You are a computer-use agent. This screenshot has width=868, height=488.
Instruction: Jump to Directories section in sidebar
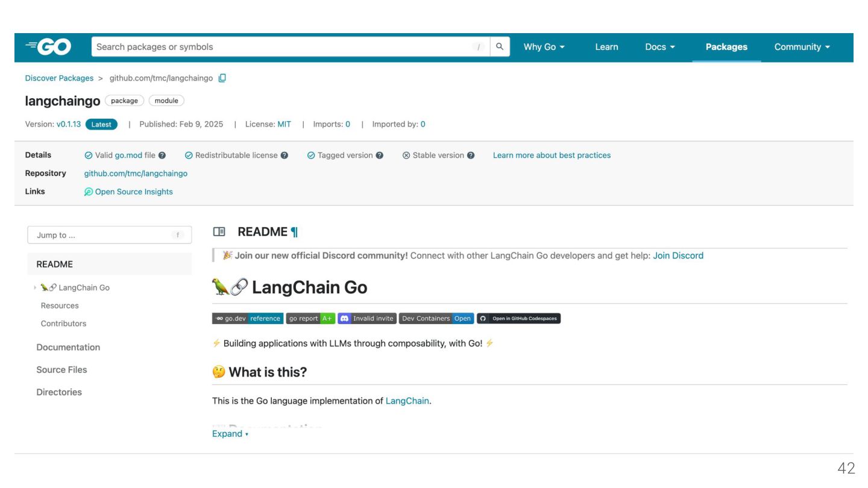click(x=59, y=392)
